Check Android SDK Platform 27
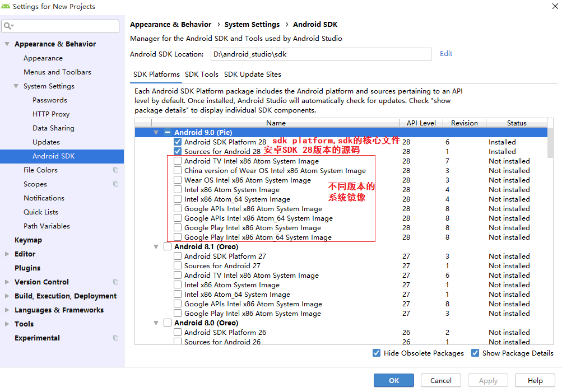562x392 pixels. (178, 256)
